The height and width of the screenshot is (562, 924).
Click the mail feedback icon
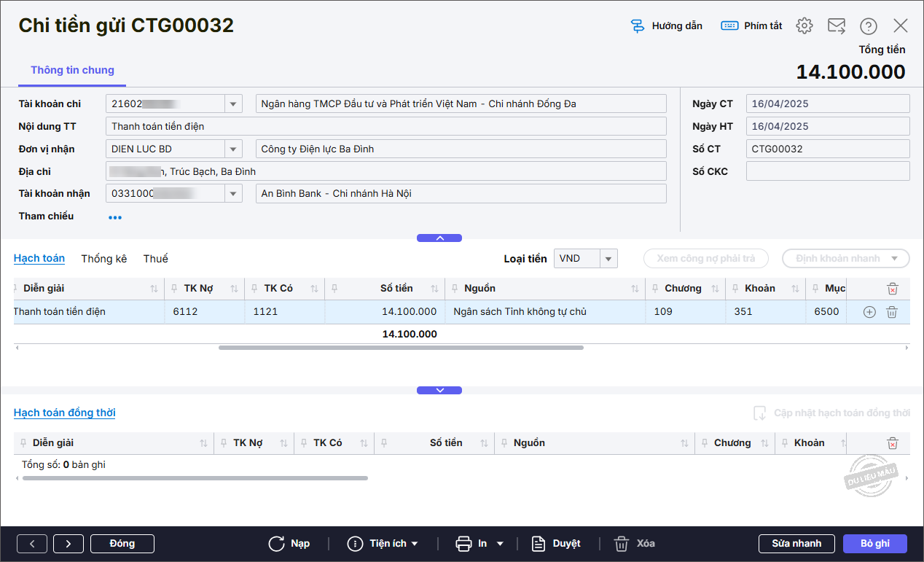click(x=836, y=26)
